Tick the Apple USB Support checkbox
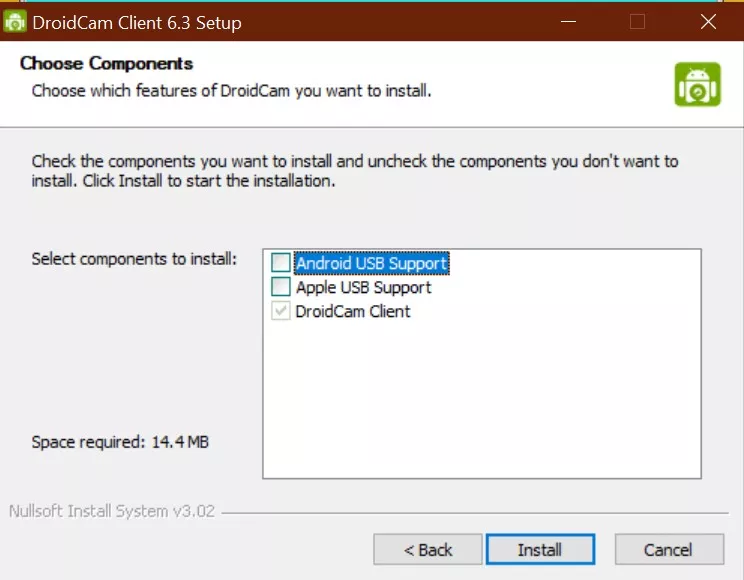744x580 pixels. pyautogui.click(x=281, y=287)
